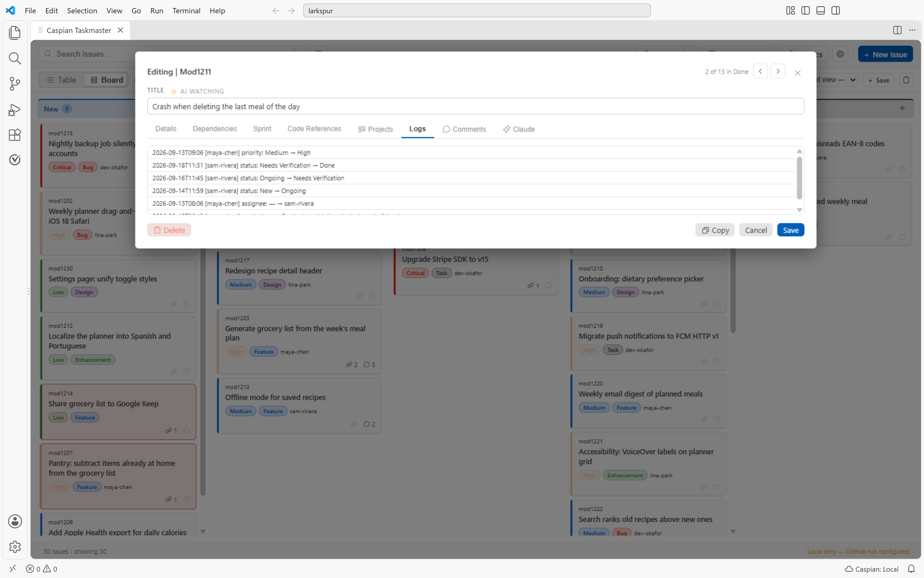Close the Caspian Taskmaster tab
The height and width of the screenshot is (578, 924).
pos(120,30)
